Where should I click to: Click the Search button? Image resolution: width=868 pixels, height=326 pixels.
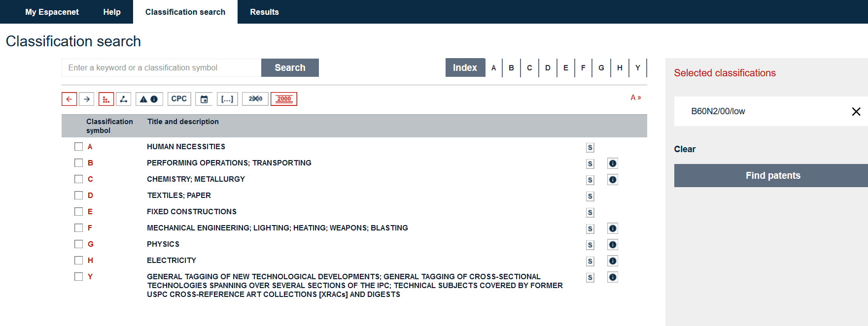tap(290, 67)
